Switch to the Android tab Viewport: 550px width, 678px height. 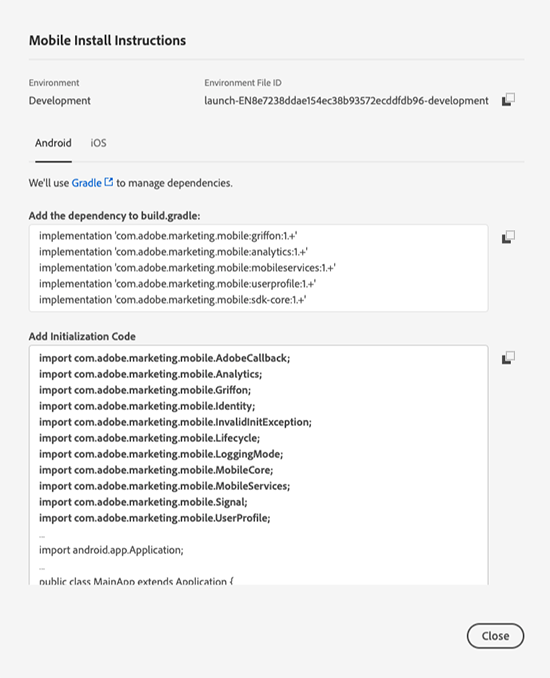point(53,143)
